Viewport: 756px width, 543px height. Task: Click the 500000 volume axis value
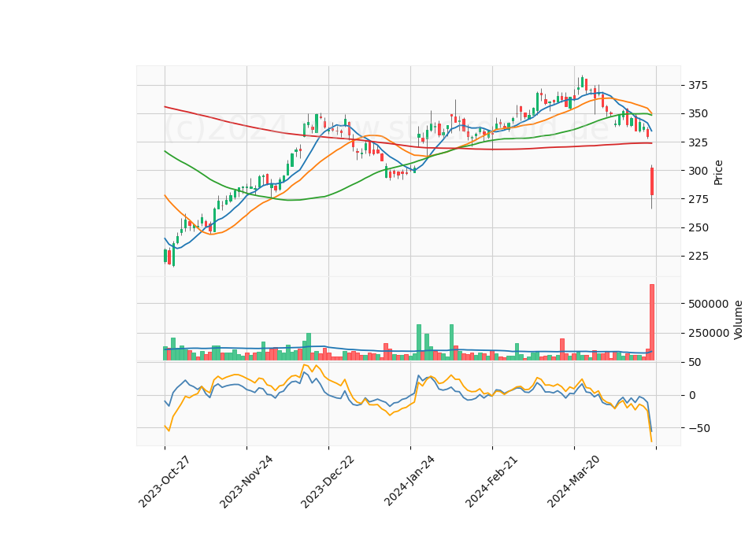tap(708, 304)
